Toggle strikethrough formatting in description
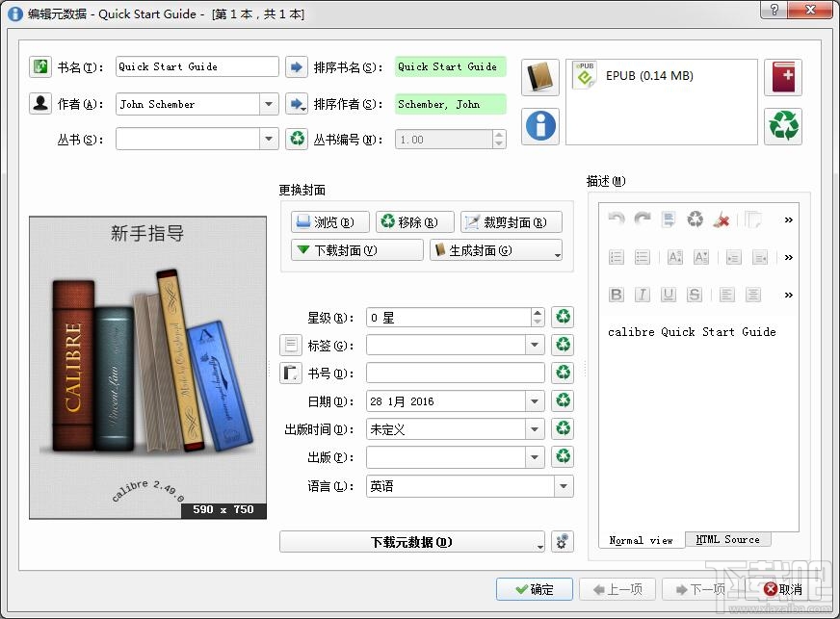The height and width of the screenshot is (619, 840). tap(695, 295)
